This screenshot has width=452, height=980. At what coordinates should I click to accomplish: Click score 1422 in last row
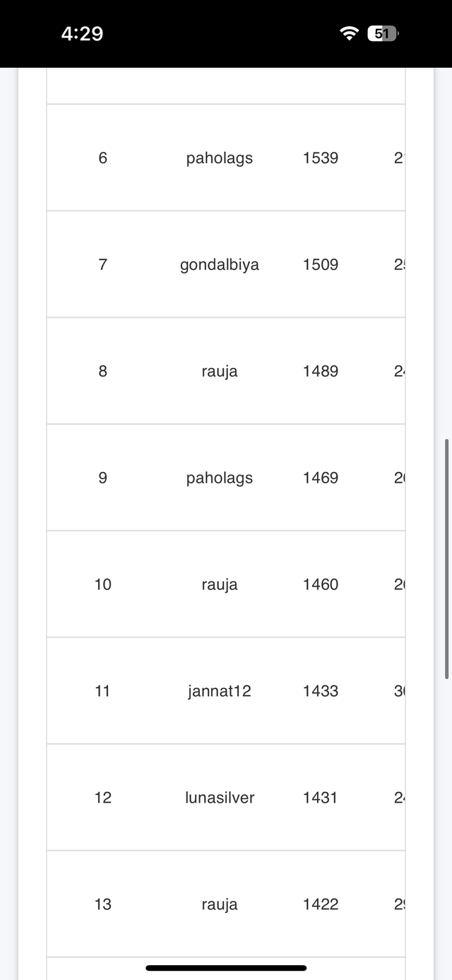[321, 904]
